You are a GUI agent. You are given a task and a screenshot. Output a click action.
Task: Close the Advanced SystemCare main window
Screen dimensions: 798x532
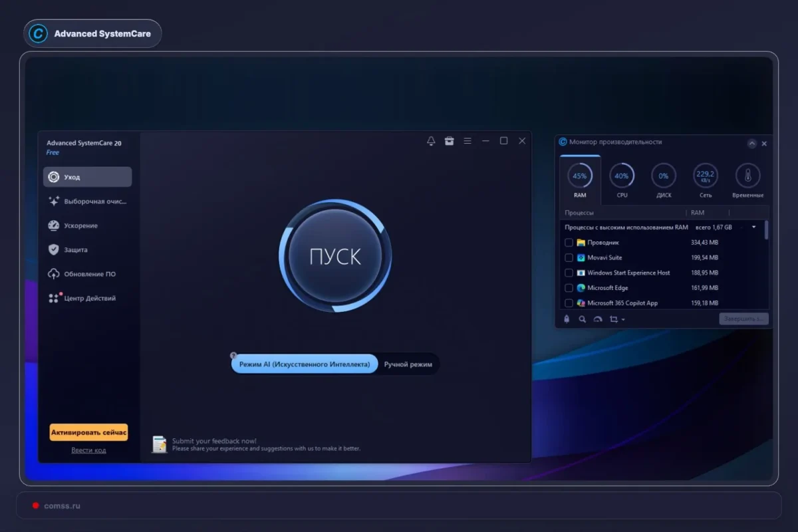pos(522,141)
